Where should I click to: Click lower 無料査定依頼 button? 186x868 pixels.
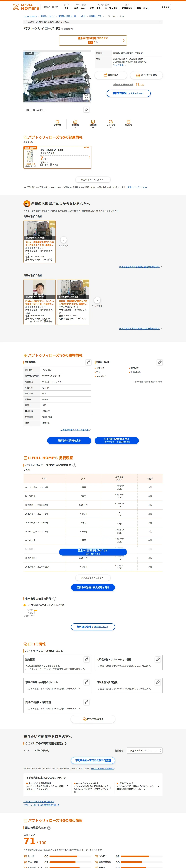[x=93, y=627]
